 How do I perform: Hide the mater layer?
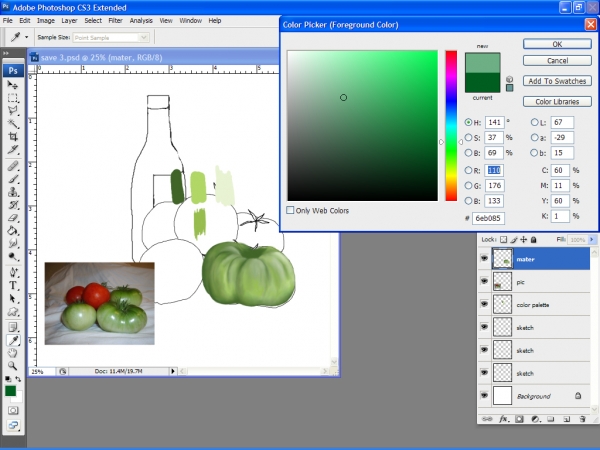pyautogui.click(x=484, y=258)
